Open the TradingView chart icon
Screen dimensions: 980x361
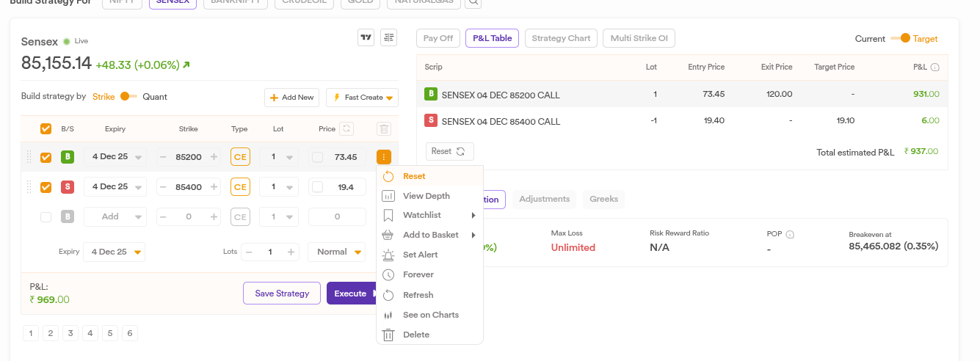[x=366, y=38]
